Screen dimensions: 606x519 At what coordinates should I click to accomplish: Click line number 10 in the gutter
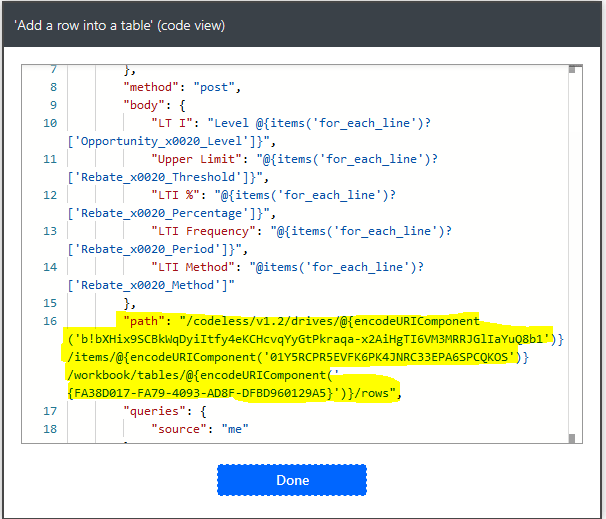[50, 123]
